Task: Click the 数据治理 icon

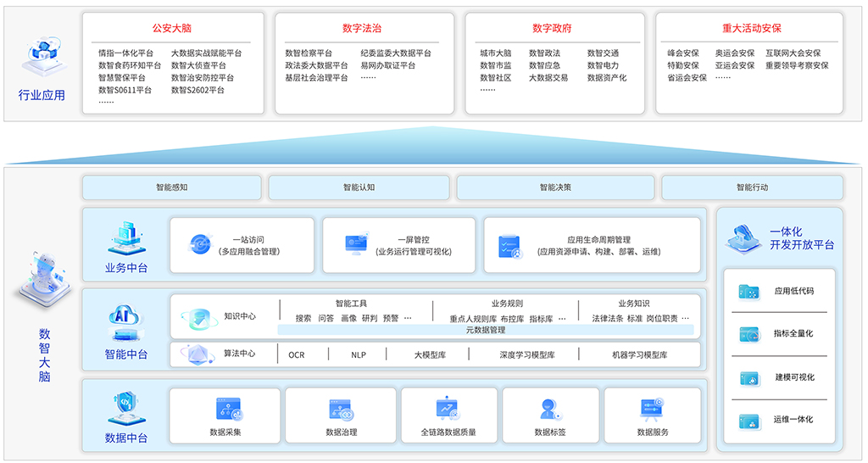Action: pos(341,410)
